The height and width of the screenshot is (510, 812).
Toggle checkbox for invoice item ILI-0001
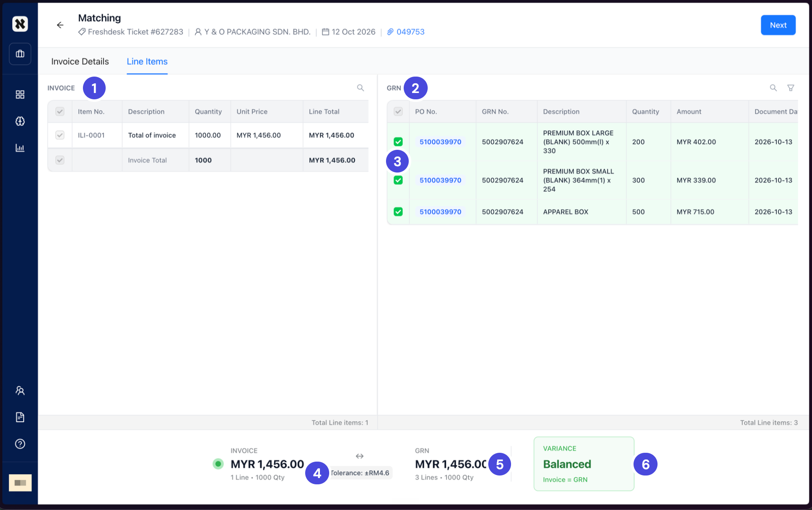click(60, 135)
